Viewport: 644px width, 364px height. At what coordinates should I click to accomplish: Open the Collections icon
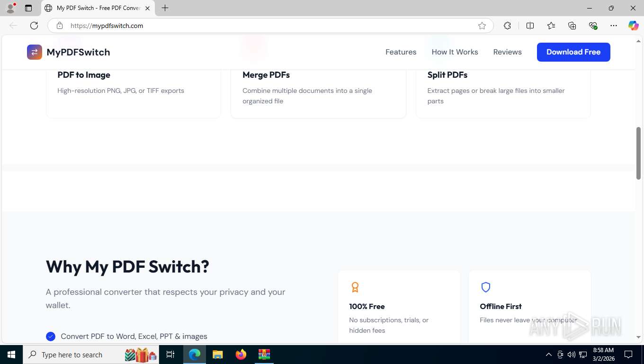pos(572,26)
